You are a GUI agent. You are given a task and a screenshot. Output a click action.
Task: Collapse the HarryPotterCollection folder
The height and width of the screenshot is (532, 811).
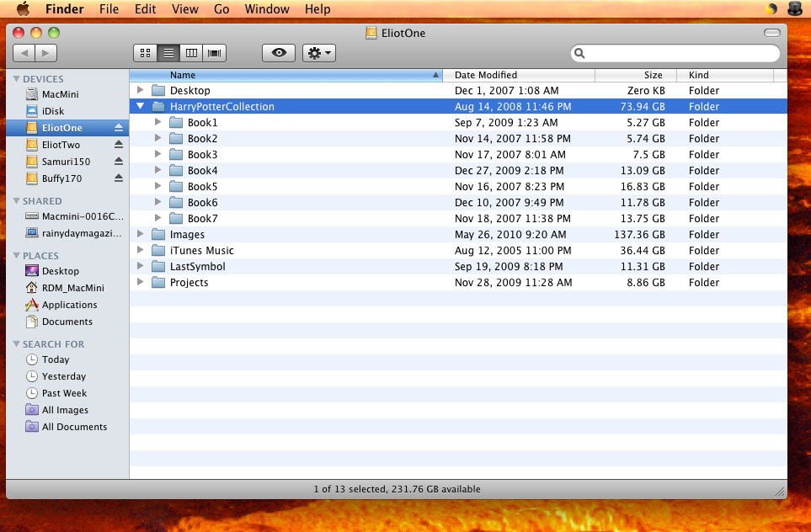[140, 106]
